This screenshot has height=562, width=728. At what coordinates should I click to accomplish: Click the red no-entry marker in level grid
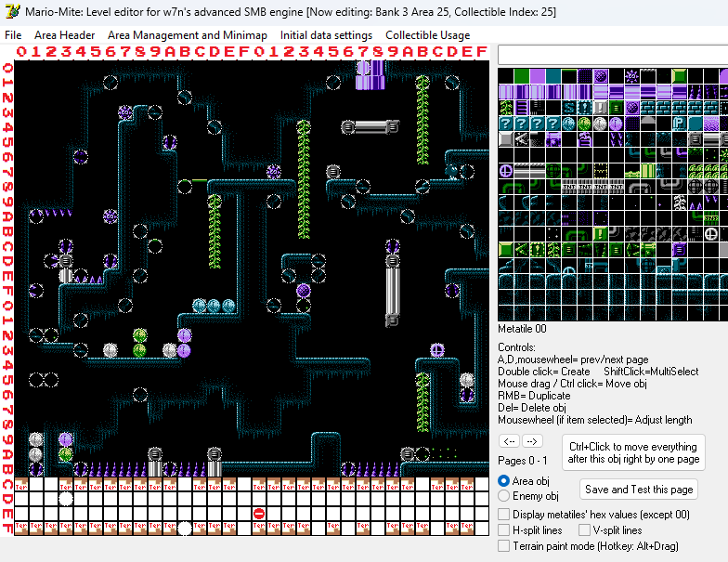(x=259, y=514)
